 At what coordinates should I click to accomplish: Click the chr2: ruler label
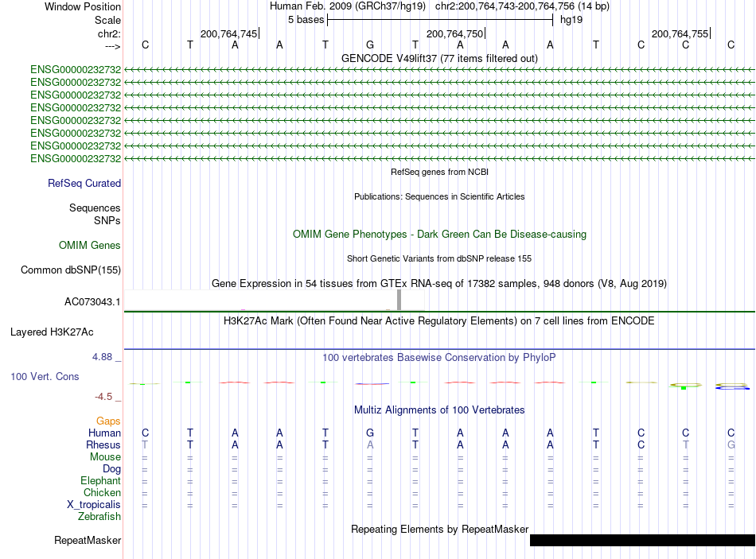click(109, 33)
